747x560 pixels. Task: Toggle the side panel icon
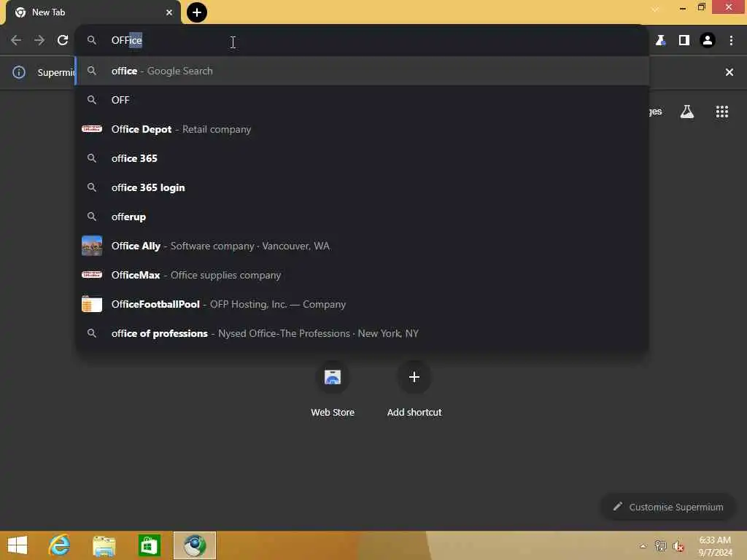click(684, 41)
